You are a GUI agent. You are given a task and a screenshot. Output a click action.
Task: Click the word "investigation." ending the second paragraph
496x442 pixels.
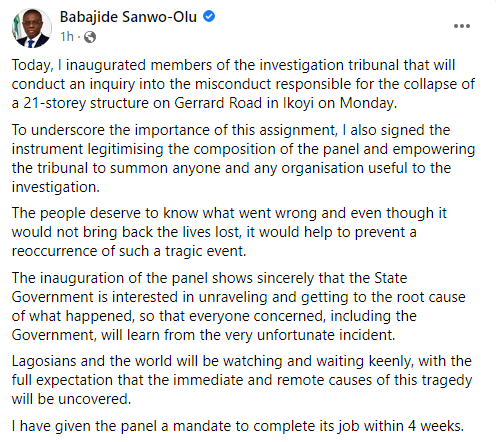(x=56, y=187)
